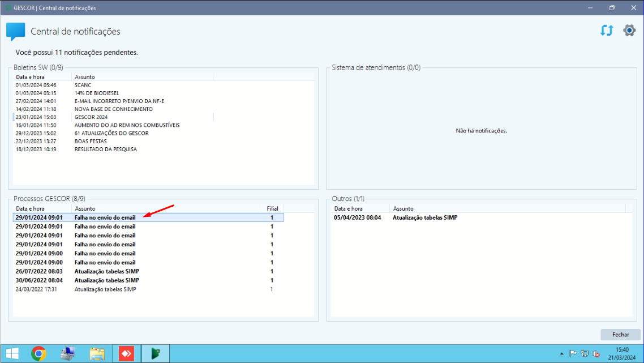Select AUMENTO DO AD REM NOS COMBUSTÍVEIS row
This screenshot has width=644, height=363.
pos(113,125)
